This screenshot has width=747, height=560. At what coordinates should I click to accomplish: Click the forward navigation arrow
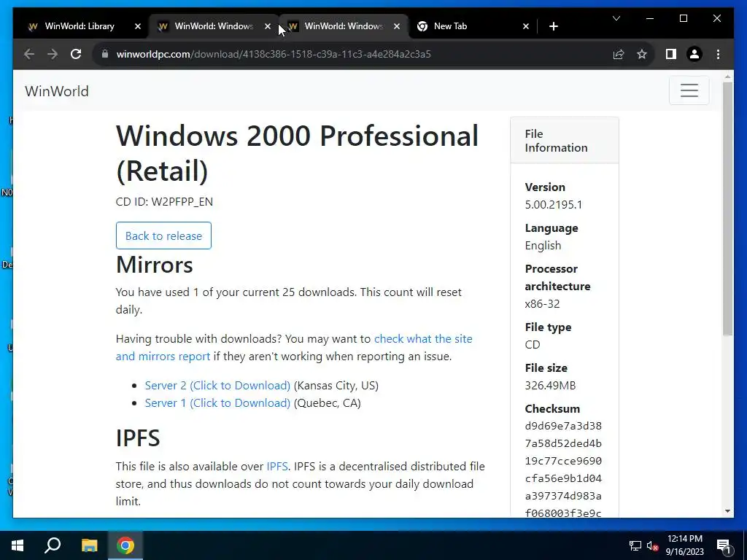click(53, 54)
